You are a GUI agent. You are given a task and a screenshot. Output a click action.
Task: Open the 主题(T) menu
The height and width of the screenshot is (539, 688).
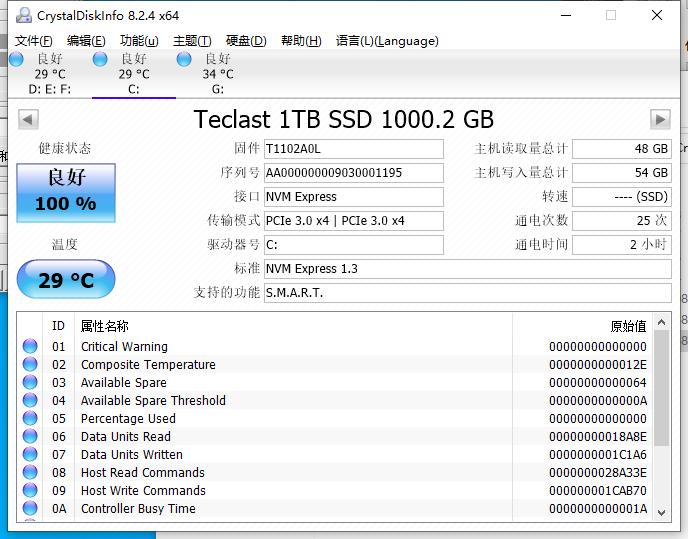(192, 41)
